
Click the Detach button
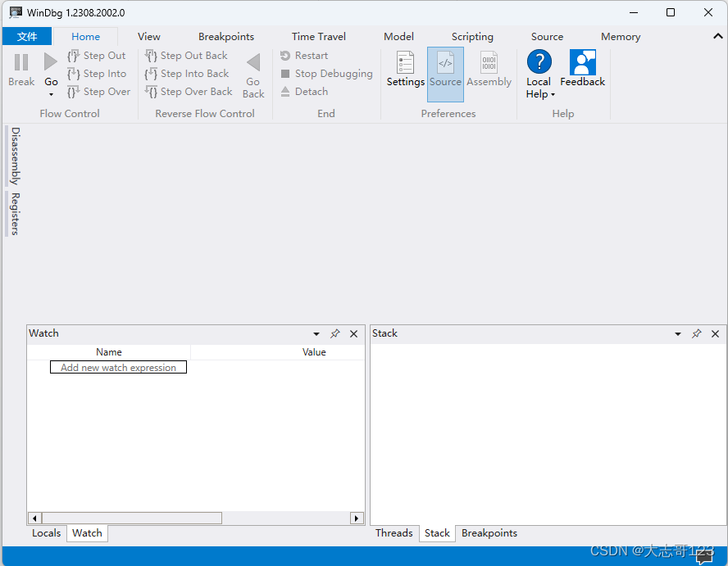pos(304,92)
